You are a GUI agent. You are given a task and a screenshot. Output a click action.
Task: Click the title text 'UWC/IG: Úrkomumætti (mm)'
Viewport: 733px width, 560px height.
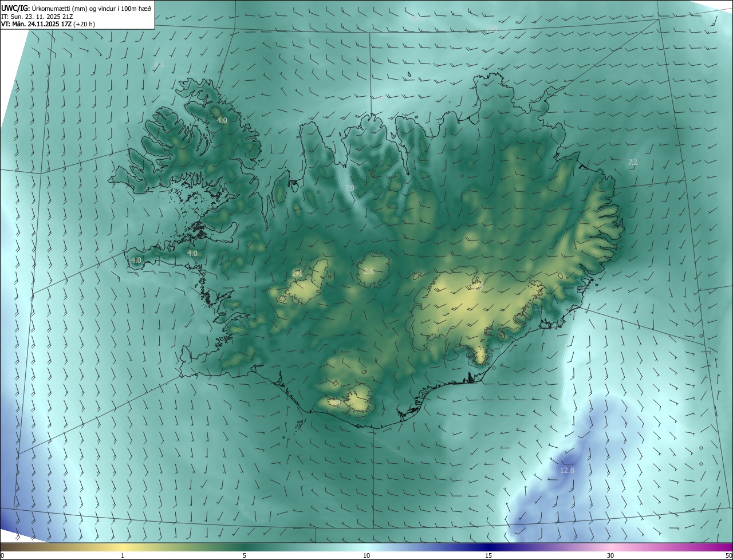point(42,8)
